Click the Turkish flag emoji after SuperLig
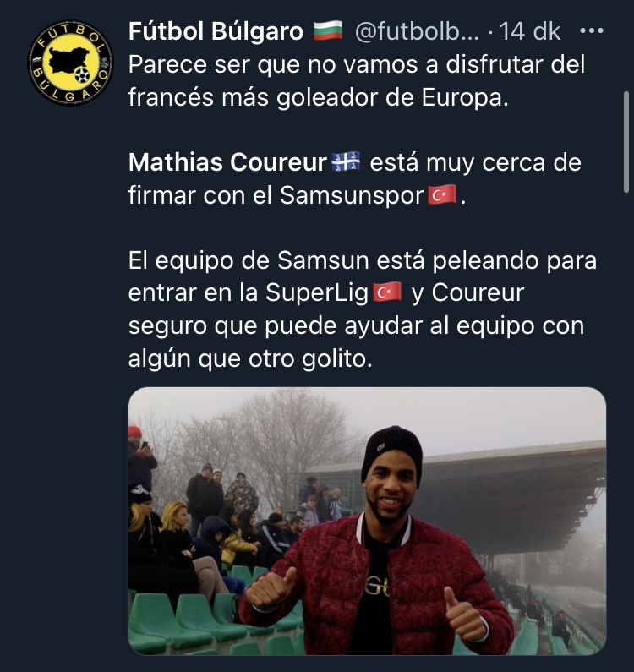The image size is (634, 672). (387, 292)
